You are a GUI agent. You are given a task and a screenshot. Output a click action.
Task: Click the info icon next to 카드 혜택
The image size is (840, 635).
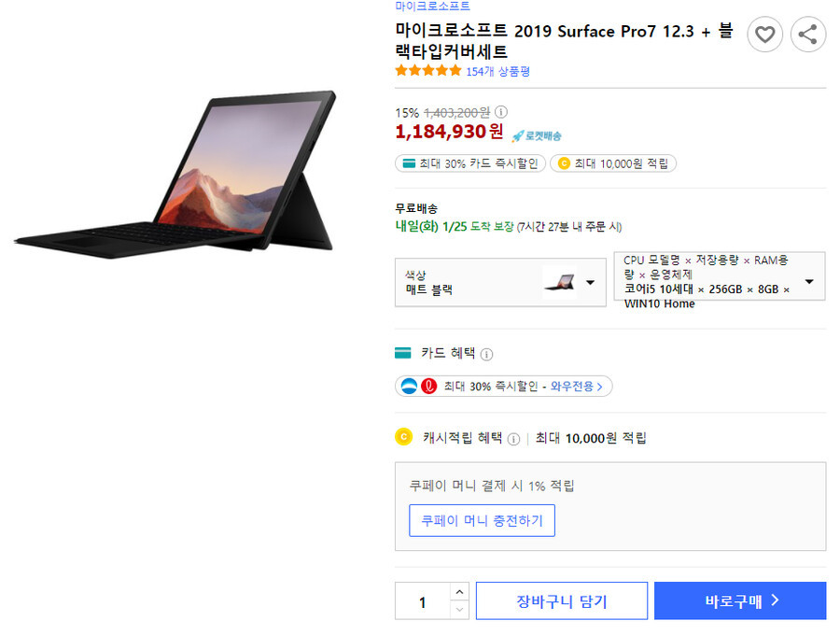click(x=486, y=354)
